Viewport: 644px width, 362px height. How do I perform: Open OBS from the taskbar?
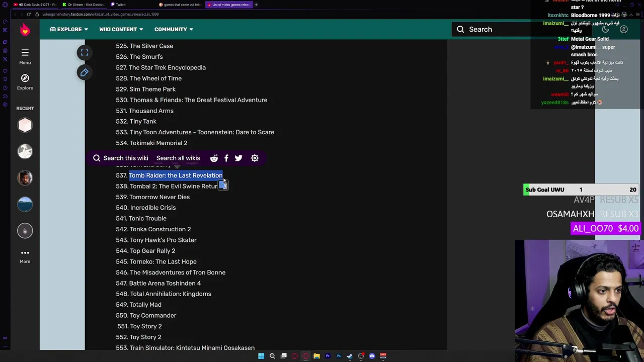pyautogui.click(x=361, y=356)
